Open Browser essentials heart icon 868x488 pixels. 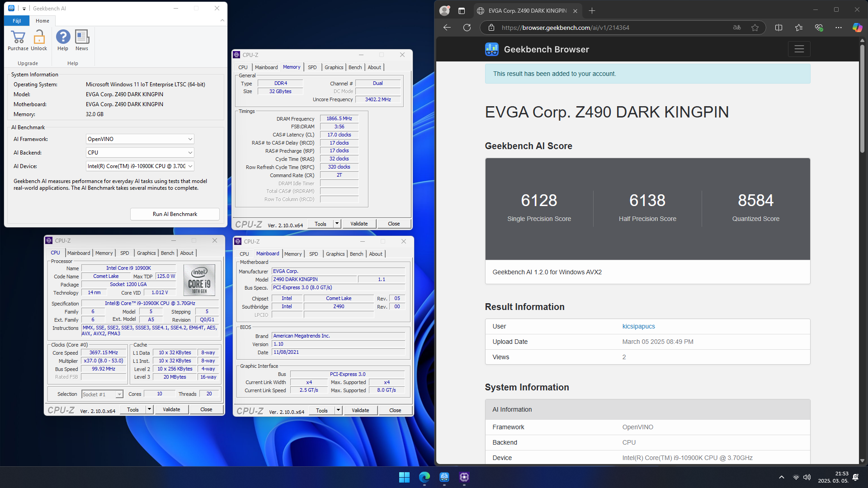[819, 28]
